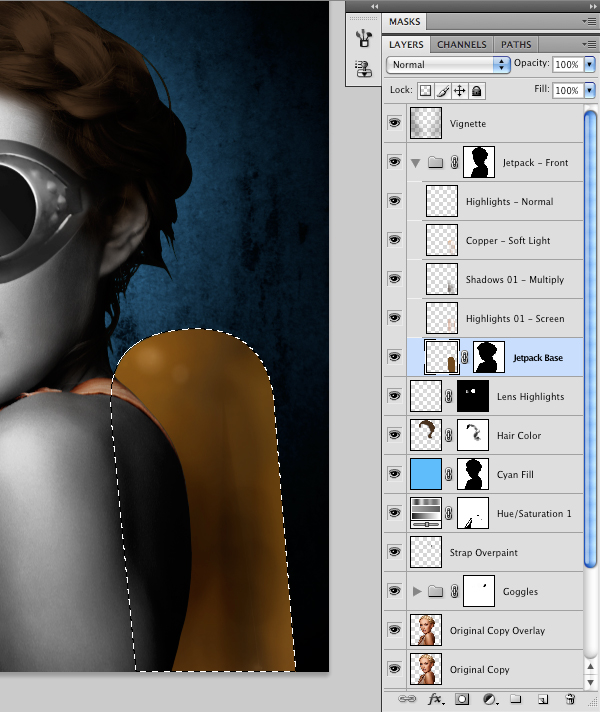
Task: Click the lock image pixels brush icon
Action: tap(443, 91)
